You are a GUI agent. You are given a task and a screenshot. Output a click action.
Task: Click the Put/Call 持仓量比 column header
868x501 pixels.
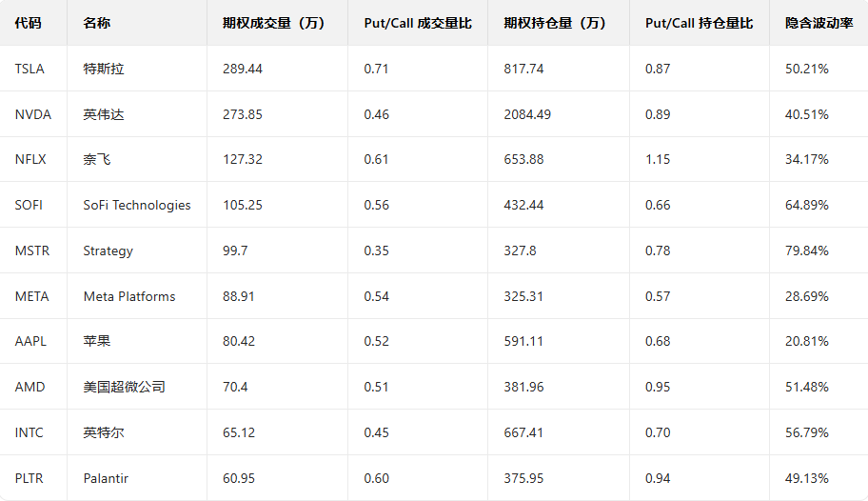699,23
